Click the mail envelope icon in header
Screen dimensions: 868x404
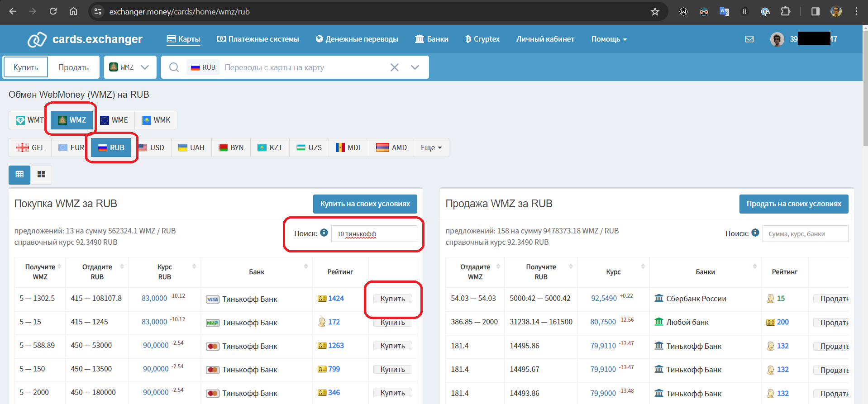pos(749,39)
